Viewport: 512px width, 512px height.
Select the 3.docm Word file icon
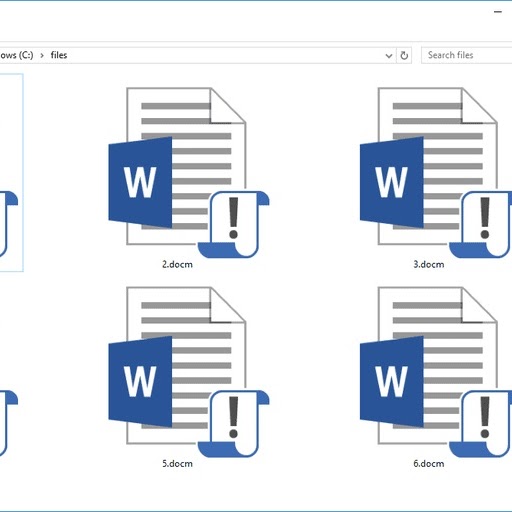click(436, 172)
